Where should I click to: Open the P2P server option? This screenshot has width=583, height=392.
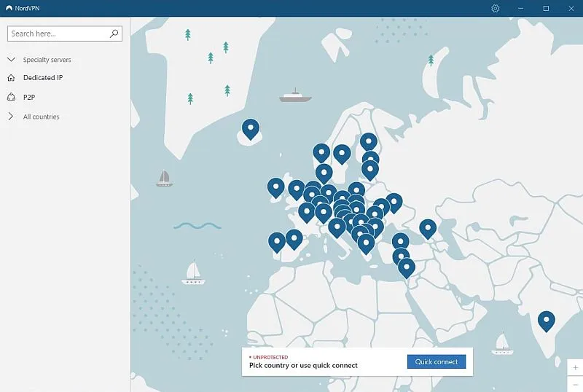pos(29,97)
